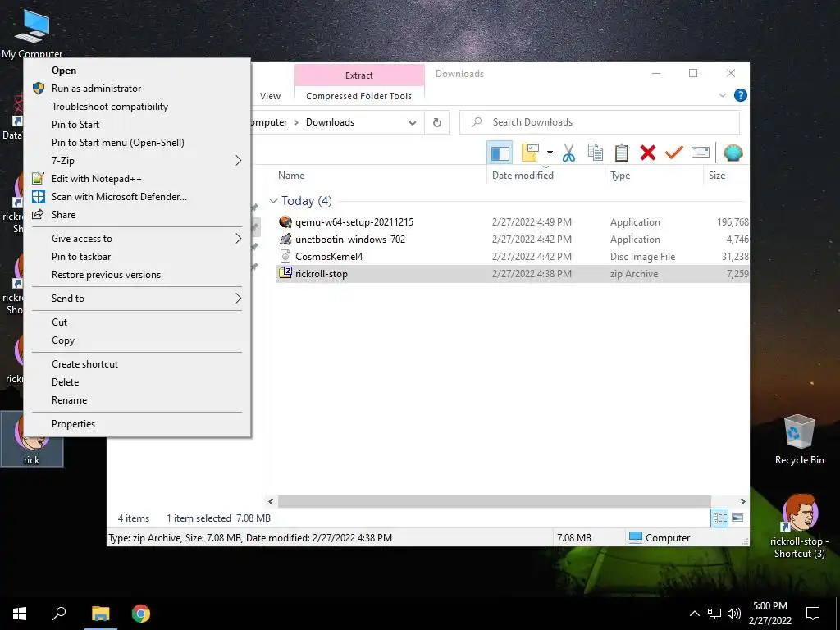Collapse the Today (4) group

point(273,201)
